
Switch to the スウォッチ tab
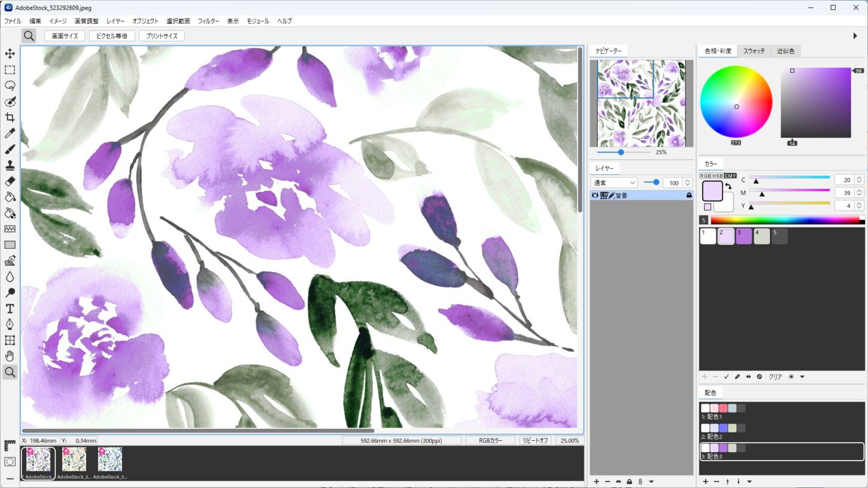754,51
